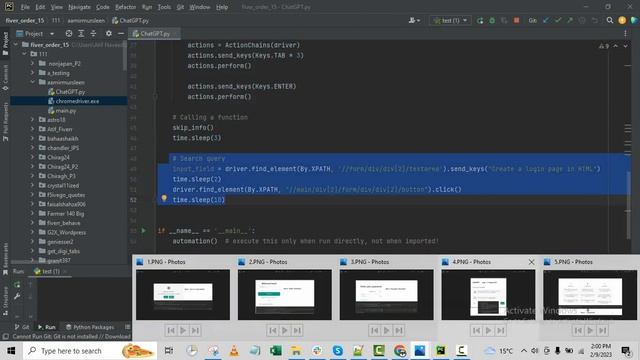The height and width of the screenshot is (360, 640).
Task: Click the Git Commit checkmark icon
Action: [x=558, y=20]
